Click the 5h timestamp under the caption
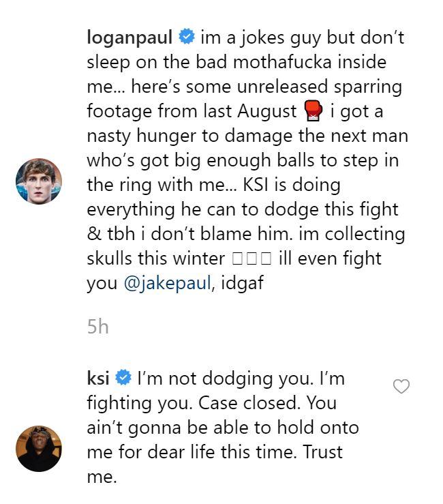 98,327
